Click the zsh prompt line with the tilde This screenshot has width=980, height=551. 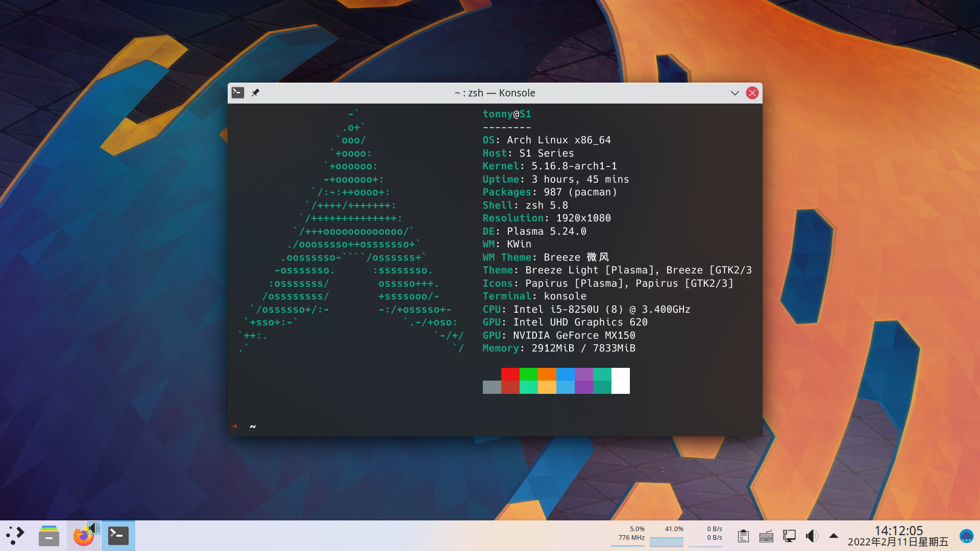pos(244,426)
